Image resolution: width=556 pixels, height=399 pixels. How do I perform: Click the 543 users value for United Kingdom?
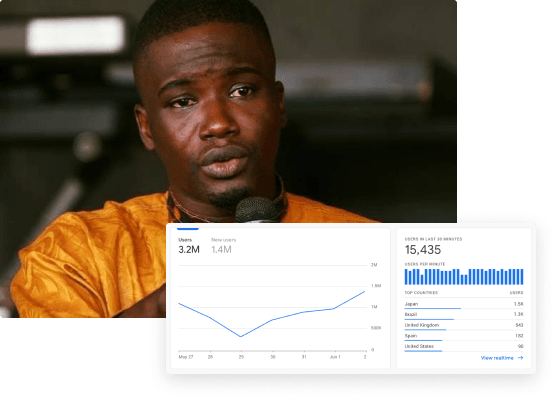coord(519,325)
